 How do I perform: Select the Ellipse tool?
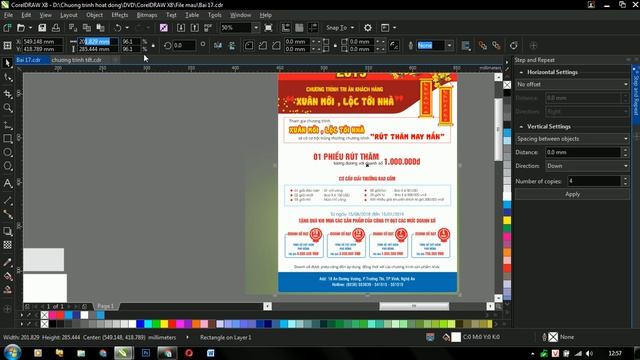point(7,153)
